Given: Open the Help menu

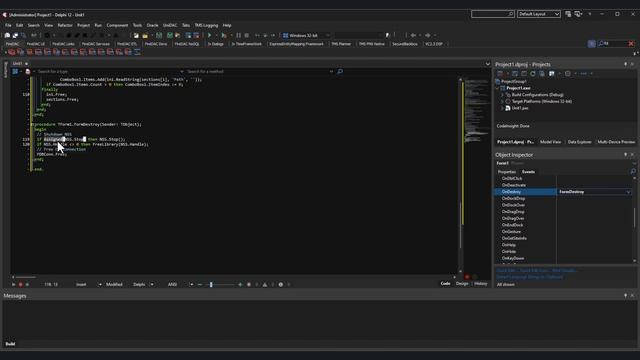Looking at the screenshot, I should (227, 25).
